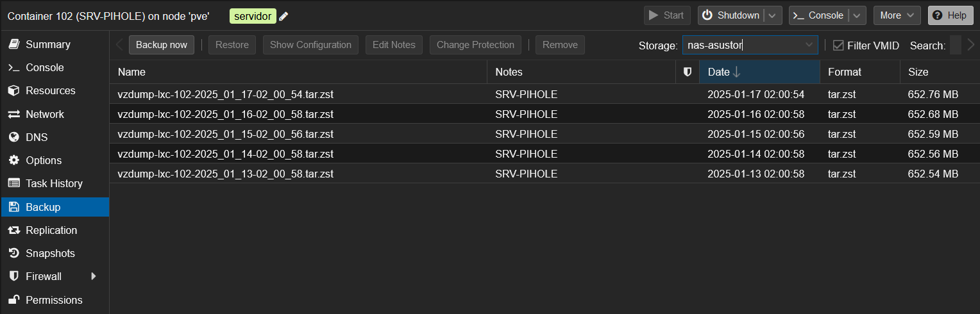Viewport: 980px width, 314px height.
Task: Click the Help button
Action: pos(950,15)
